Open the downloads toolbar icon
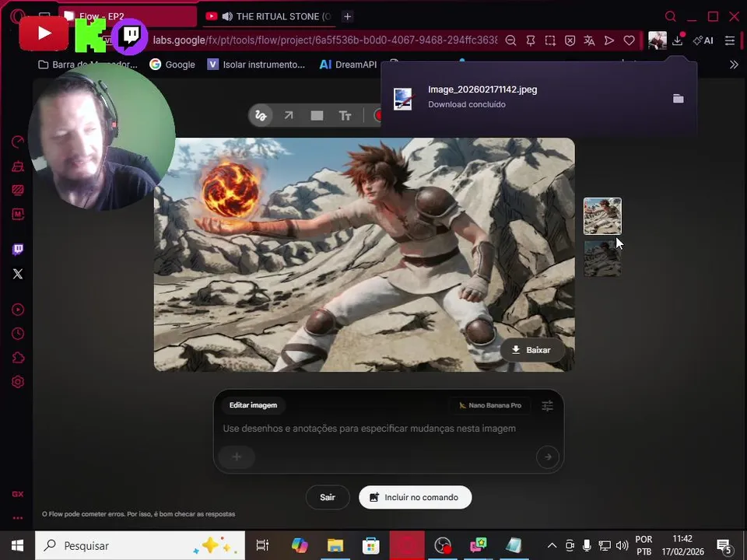The width and height of the screenshot is (747, 560). point(678,40)
